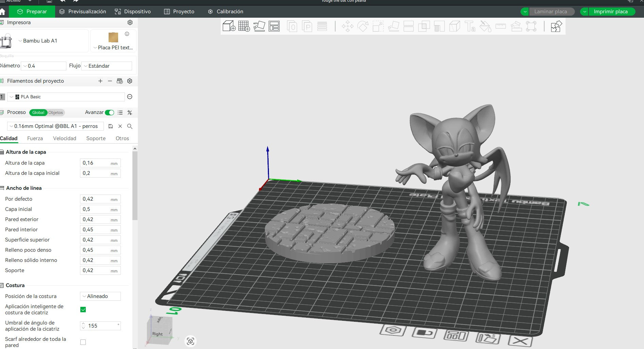Open the 0.16mm Optimal preset dropdown
Viewport: 644px width, 349px height.
pyautogui.click(x=55, y=126)
